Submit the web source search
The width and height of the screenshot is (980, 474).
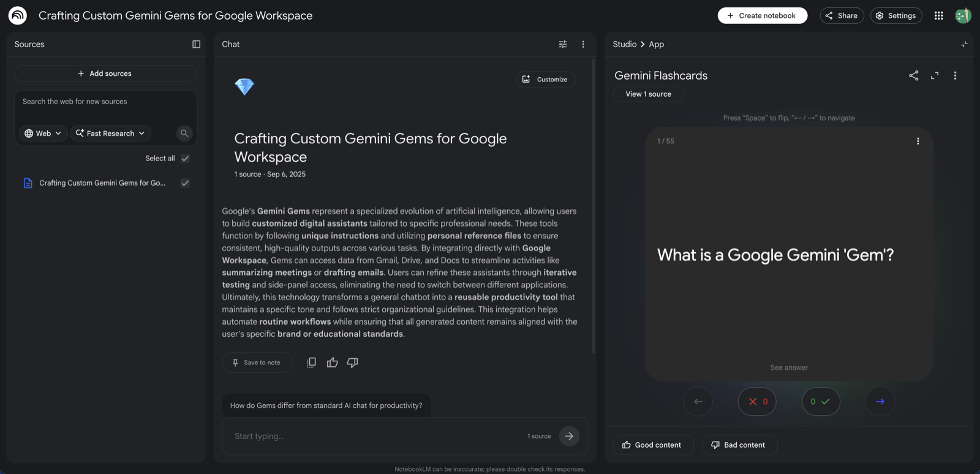coord(184,133)
